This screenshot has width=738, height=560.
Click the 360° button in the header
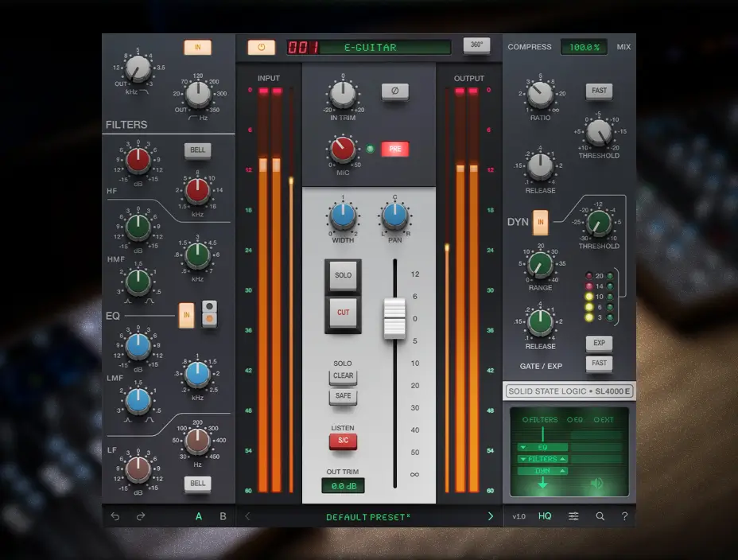(476, 45)
